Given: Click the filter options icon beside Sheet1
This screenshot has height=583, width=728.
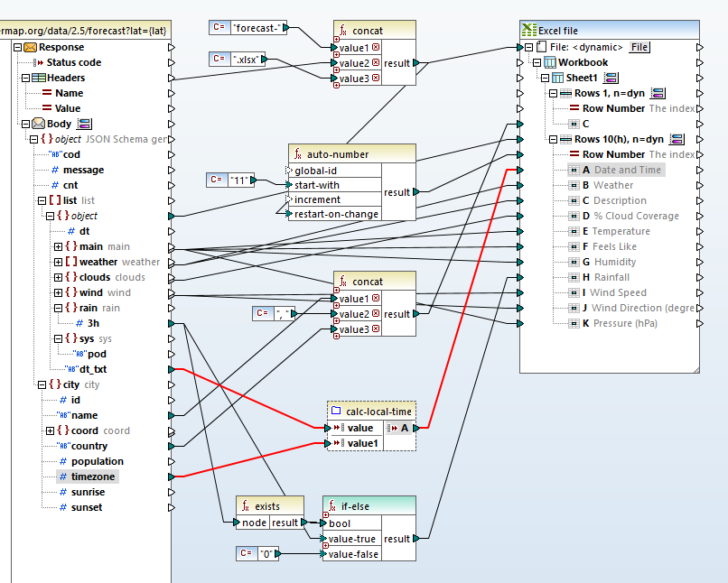Looking at the screenshot, I should (610, 77).
